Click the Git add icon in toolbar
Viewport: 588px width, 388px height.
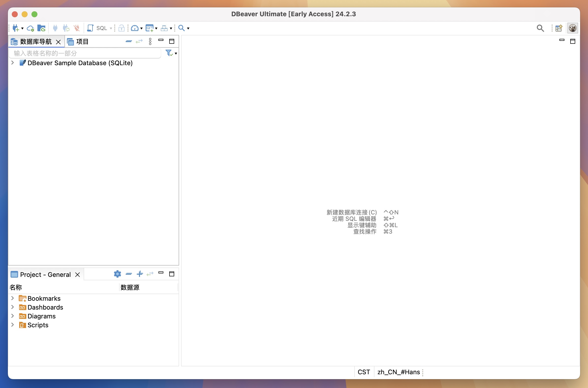pyautogui.click(x=150, y=28)
